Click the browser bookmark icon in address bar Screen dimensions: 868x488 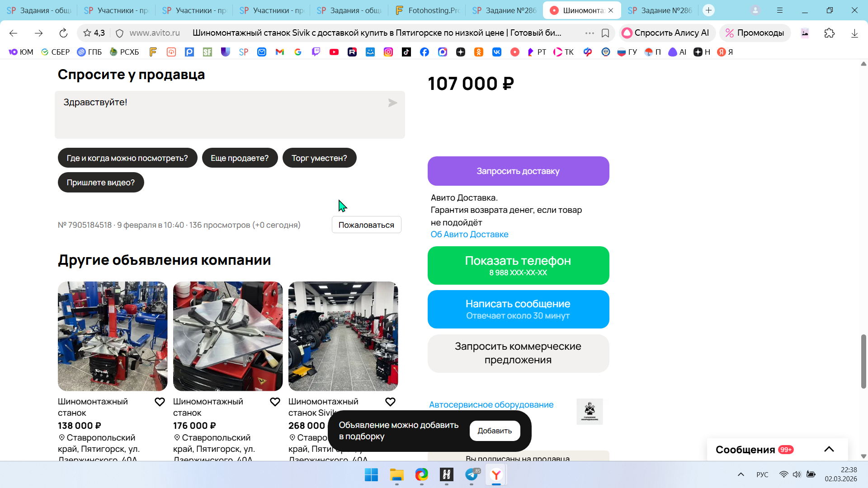pos(605,33)
